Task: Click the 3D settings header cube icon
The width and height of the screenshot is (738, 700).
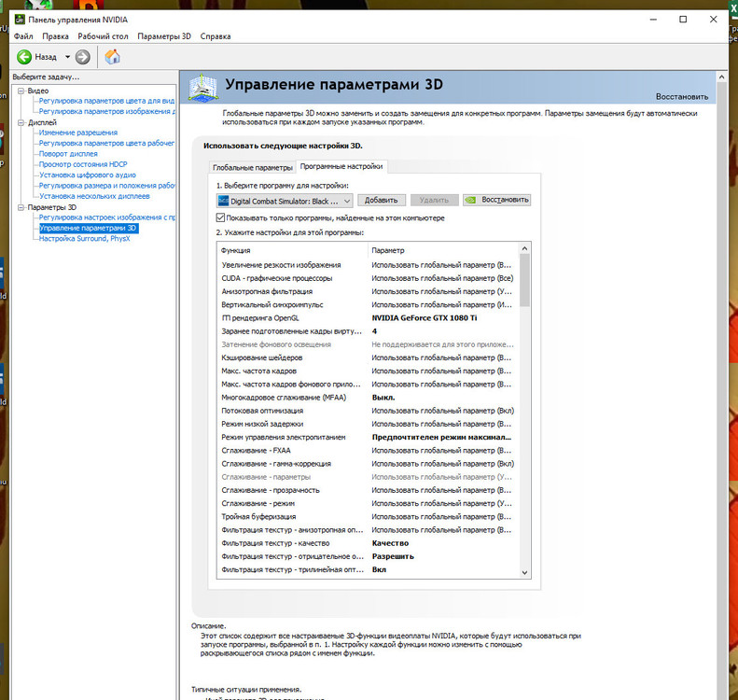Action: tap(202, 87)
